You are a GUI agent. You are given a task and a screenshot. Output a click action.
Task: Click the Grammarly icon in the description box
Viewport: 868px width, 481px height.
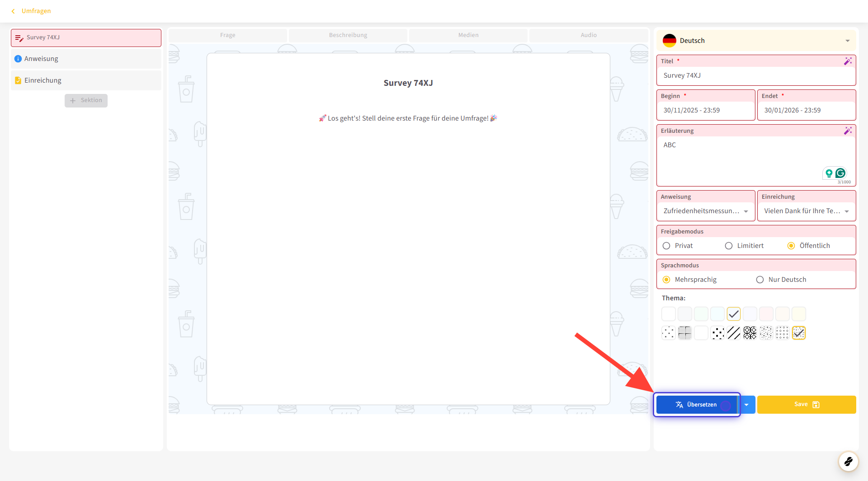[x=840, y=173]
